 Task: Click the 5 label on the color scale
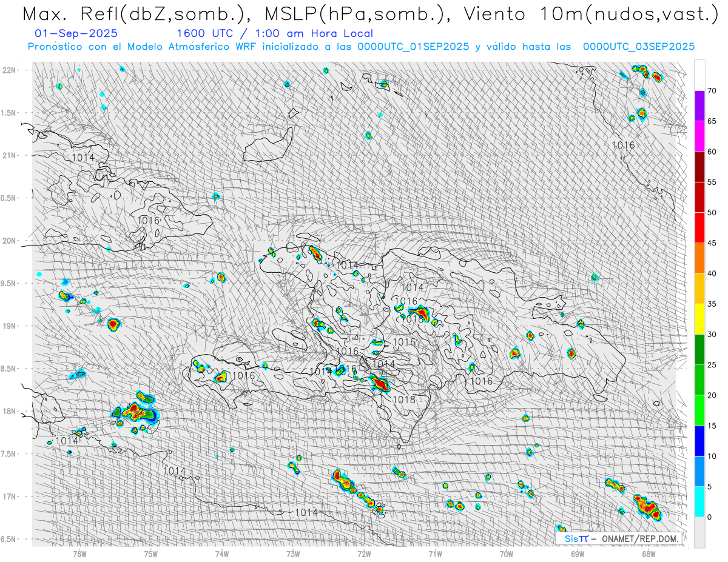709,486
